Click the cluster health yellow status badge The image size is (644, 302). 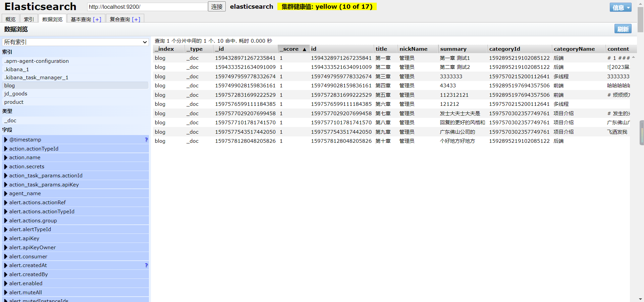(327, 6)
